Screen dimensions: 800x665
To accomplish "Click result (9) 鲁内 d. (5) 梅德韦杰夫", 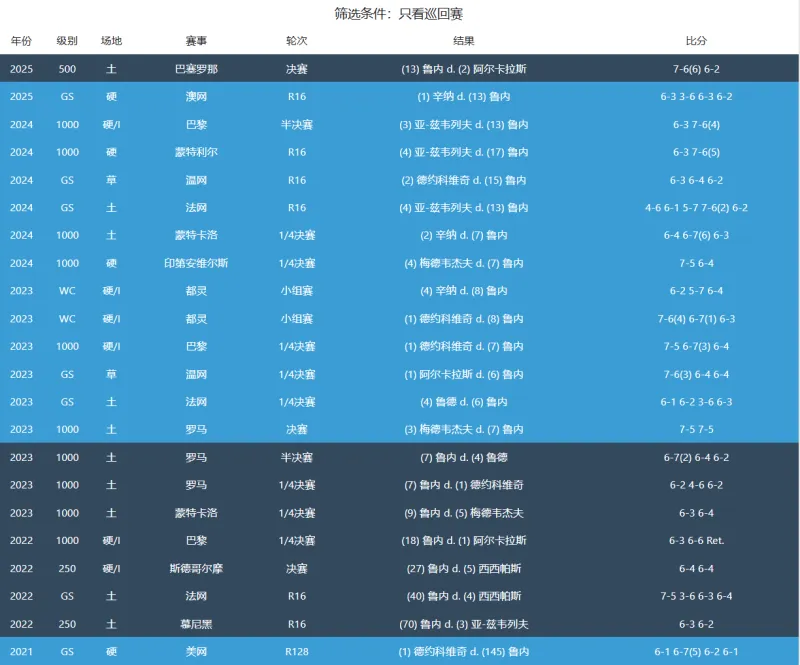I will click(464, 513).
